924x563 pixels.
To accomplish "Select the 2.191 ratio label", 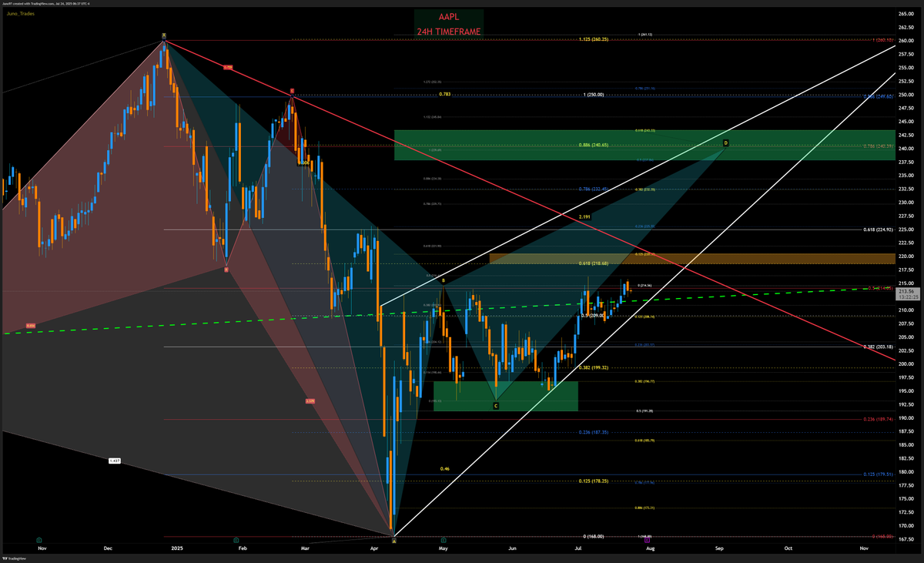I will pyautogui.click(x=584, y=218).
